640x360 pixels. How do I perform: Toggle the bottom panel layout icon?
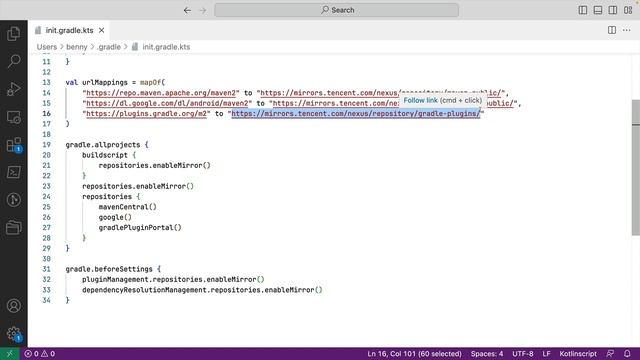[x=598, y=10]
